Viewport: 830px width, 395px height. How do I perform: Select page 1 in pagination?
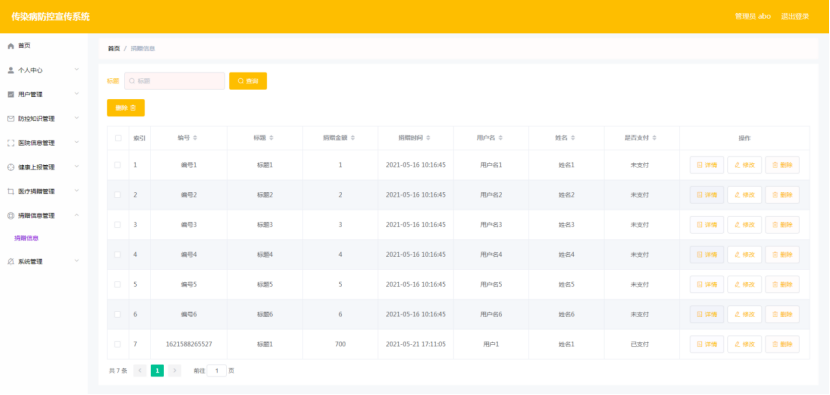click(157, 371)
